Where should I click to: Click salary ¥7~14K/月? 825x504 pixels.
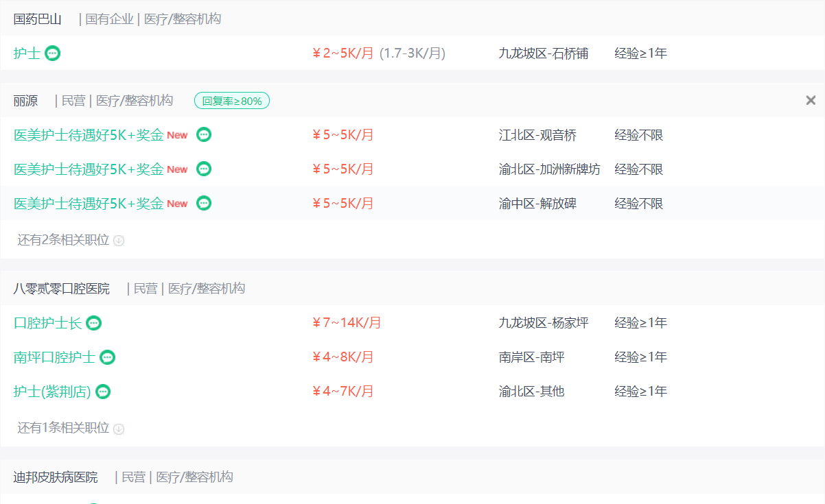coord(347,323)
